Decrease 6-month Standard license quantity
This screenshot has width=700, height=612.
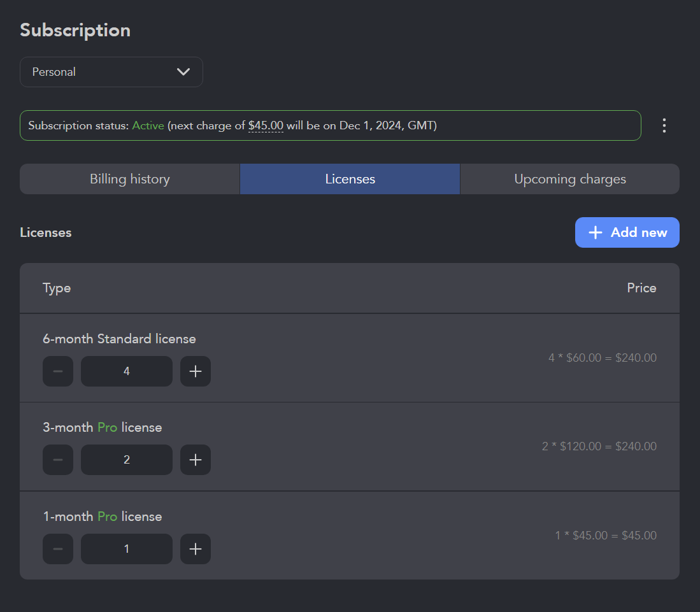pyautogui.click(x=58, y=371)
